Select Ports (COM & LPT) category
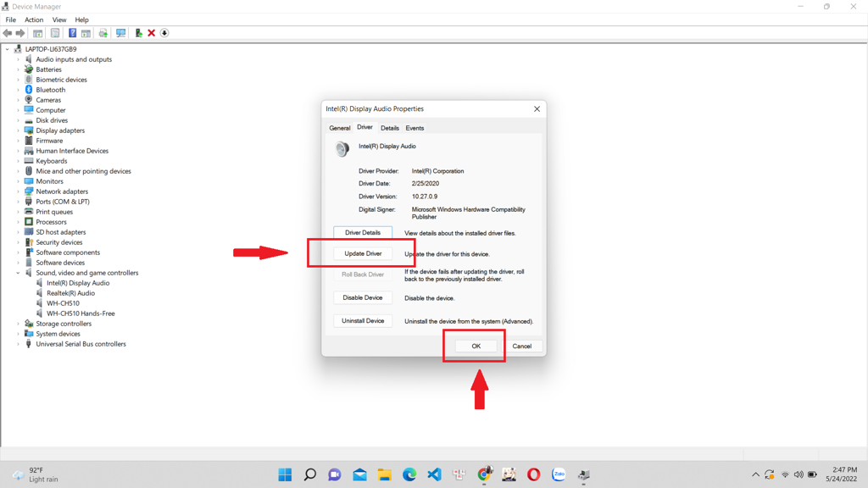 coord(63,202)
